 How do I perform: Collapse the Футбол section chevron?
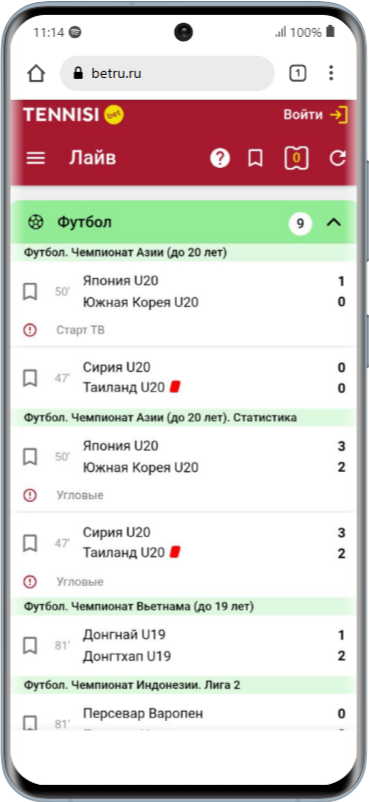tap(334, 222)
